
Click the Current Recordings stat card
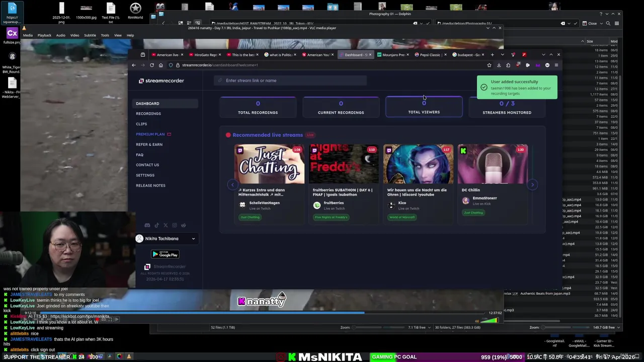tap(341, 107)
